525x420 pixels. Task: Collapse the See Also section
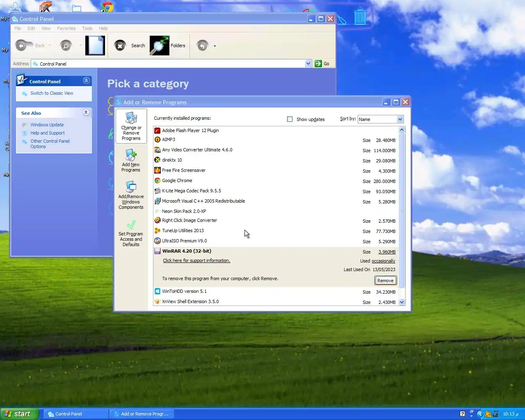click(x=86, y=112)
